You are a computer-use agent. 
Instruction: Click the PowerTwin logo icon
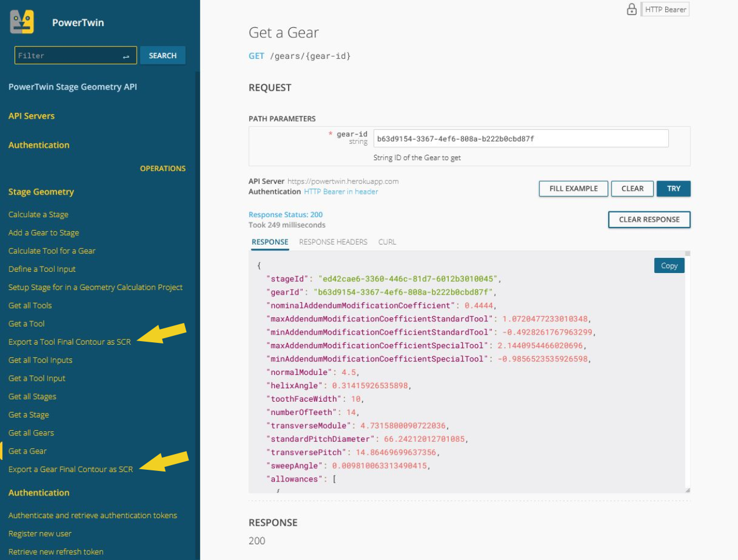coord(22,22)
